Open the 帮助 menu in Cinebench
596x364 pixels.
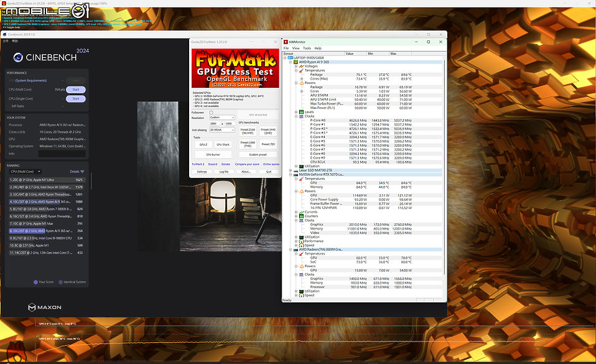click(x=15, y=41)
